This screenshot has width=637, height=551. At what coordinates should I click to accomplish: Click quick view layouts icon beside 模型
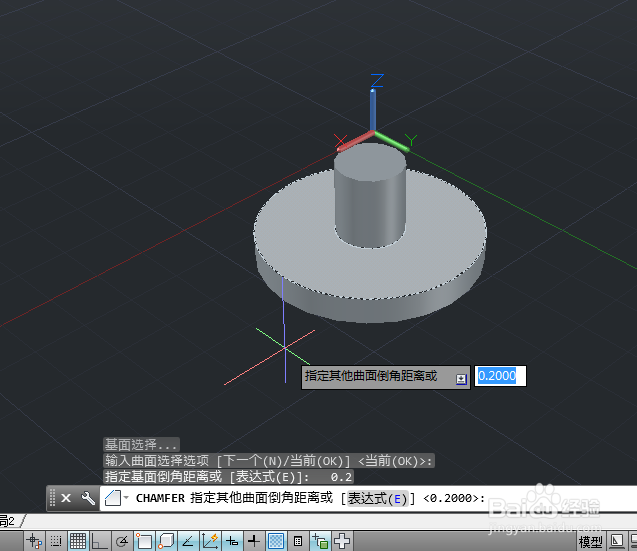coord(616,542)
